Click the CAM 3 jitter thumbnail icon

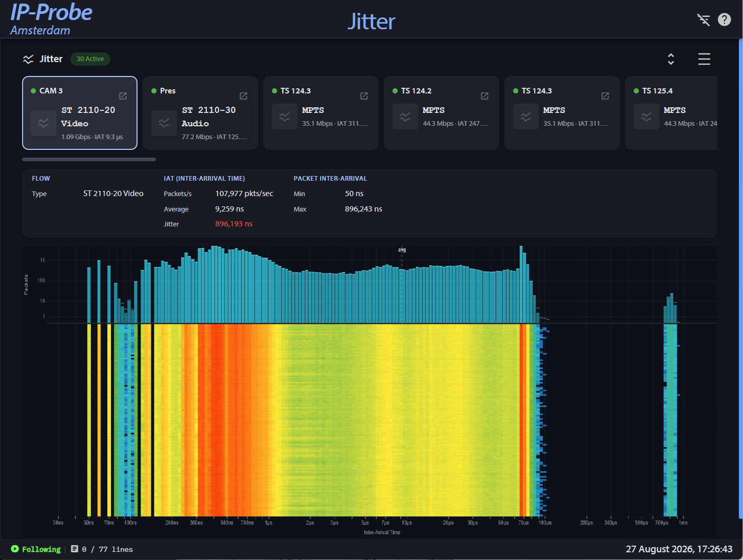click(44, 123)
